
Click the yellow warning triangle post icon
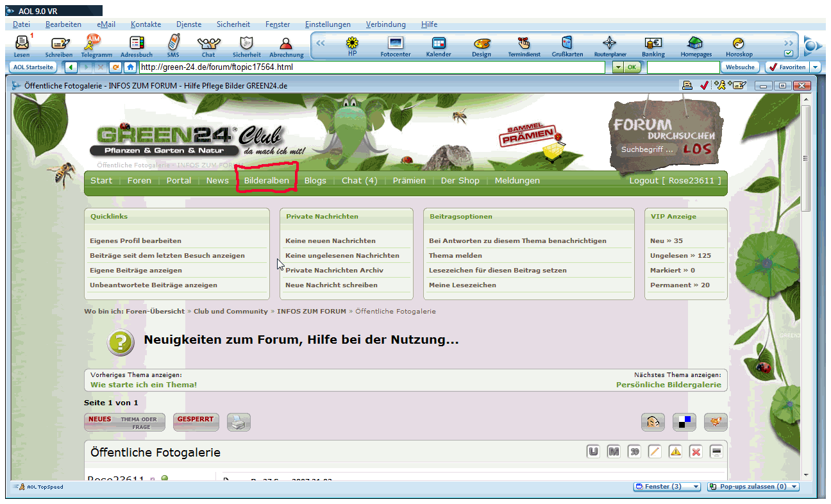click(x=675, y=452)
